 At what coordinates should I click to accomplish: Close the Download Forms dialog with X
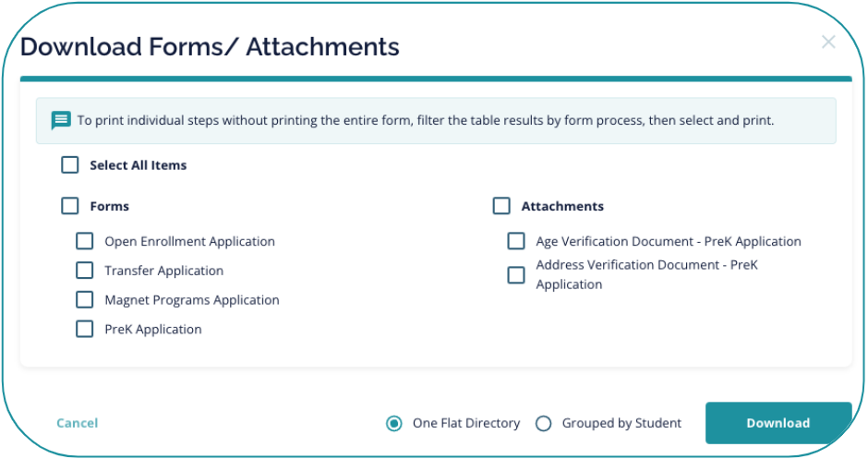click(x=828, y=42)
